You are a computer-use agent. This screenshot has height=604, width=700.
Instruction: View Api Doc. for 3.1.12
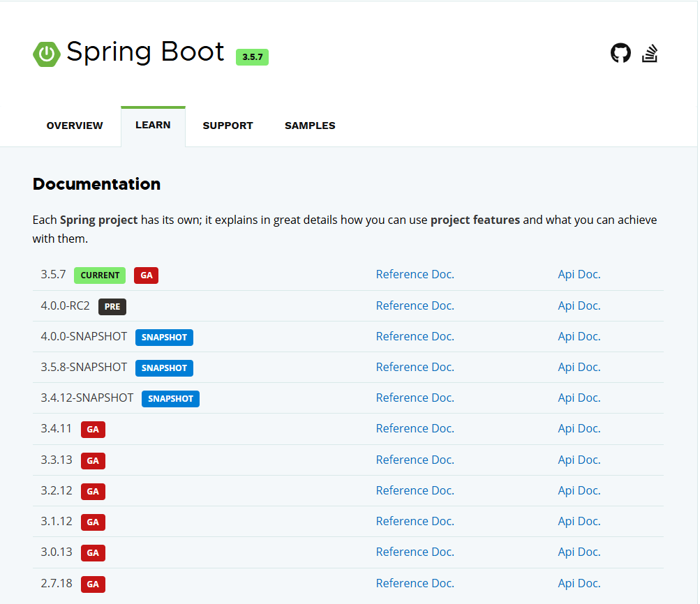click(x=579, y=522)
